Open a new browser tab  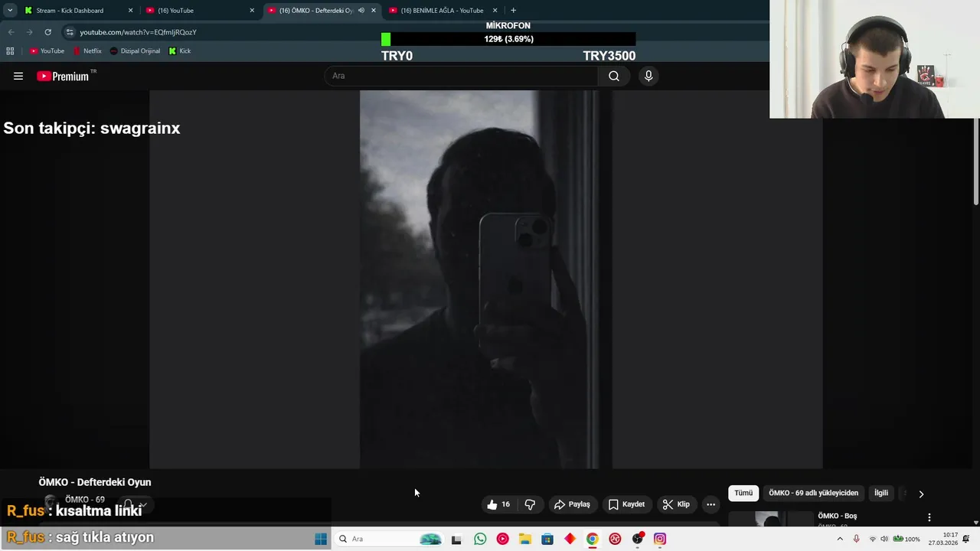coord(513,11)
